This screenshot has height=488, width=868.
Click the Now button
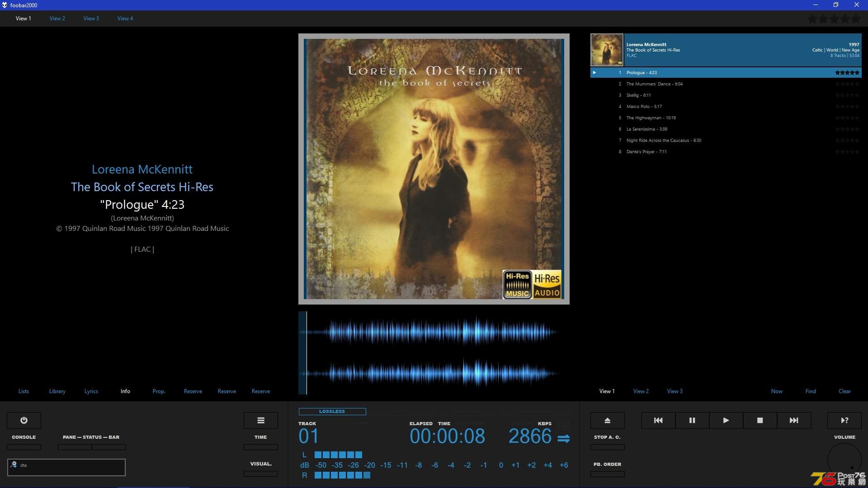tap(777, 391)
